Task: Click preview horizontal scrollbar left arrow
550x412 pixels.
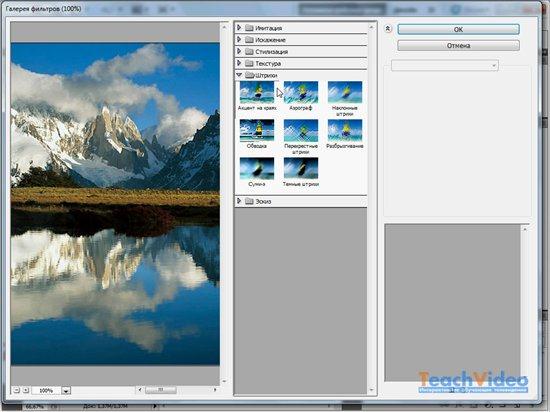Action: [140, 390]
